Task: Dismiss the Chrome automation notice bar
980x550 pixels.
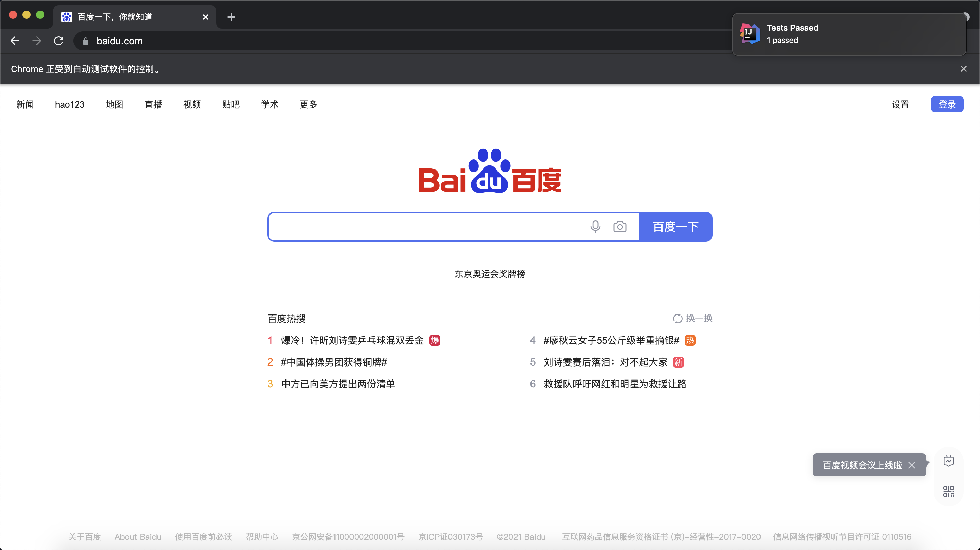Action: point(963,69)
